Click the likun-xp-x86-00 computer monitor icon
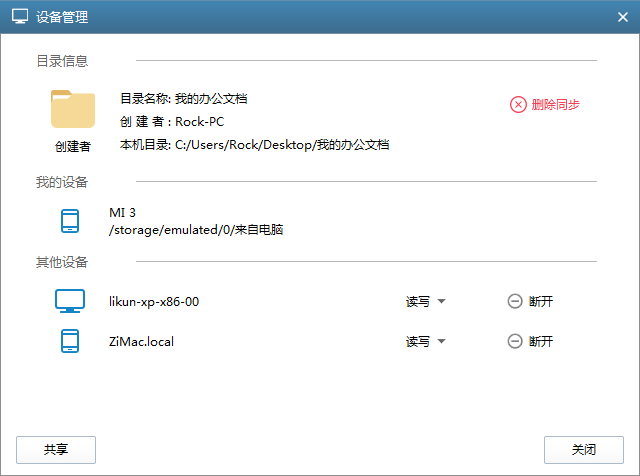This screenshot has width=640, height=476. point(70,301)
